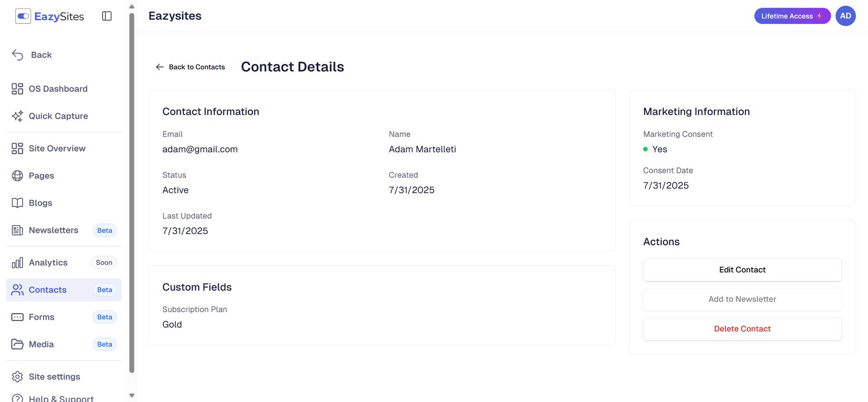This screenshot has width=868, height=402.
Task: Open Site settings gear item
Action: tap(54, 377)
